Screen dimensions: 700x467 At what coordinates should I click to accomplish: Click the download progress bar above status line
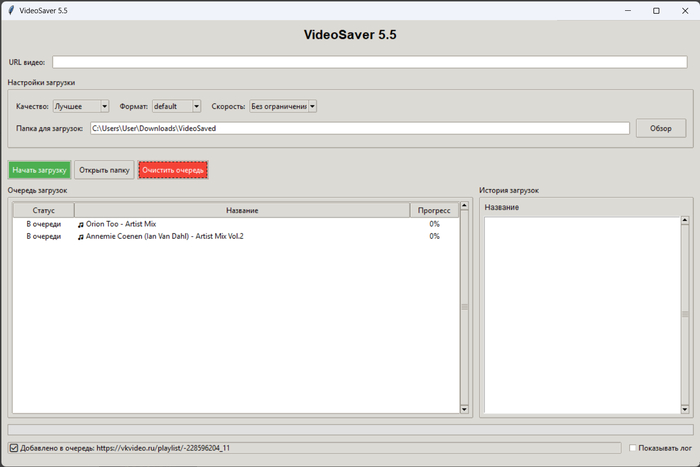tap(350, 430)
